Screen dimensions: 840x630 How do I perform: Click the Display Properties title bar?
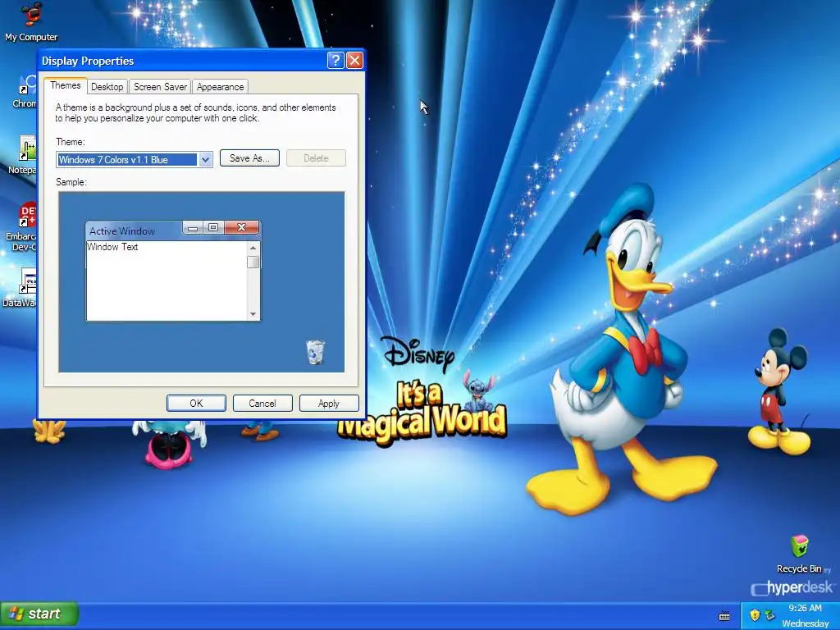[x=182, y=61]
